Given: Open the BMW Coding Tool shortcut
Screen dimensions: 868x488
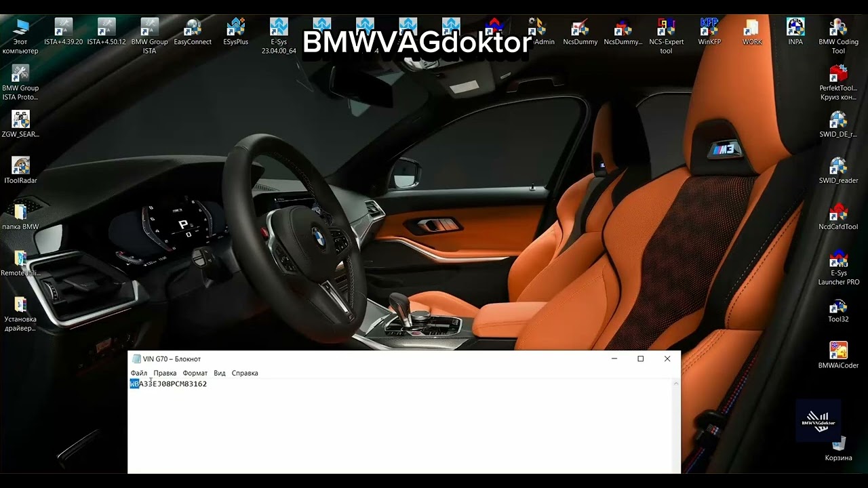Looking at the screenshot, I should 838,36.
